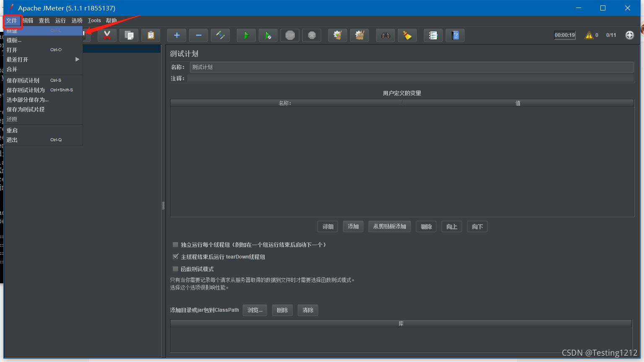Select 保存测试计划为 menu entry
The height and width of the screenshot is (362, 644).
coord(43,90)
